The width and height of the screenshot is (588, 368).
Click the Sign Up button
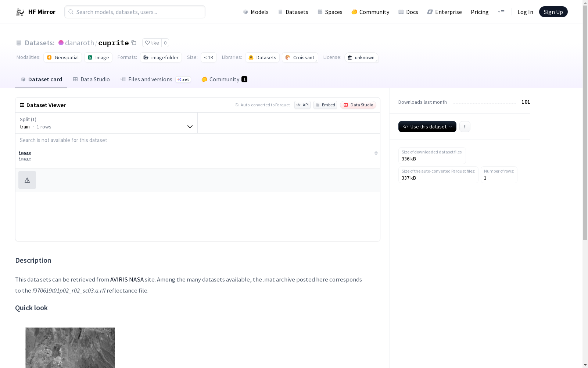[553, 12]
